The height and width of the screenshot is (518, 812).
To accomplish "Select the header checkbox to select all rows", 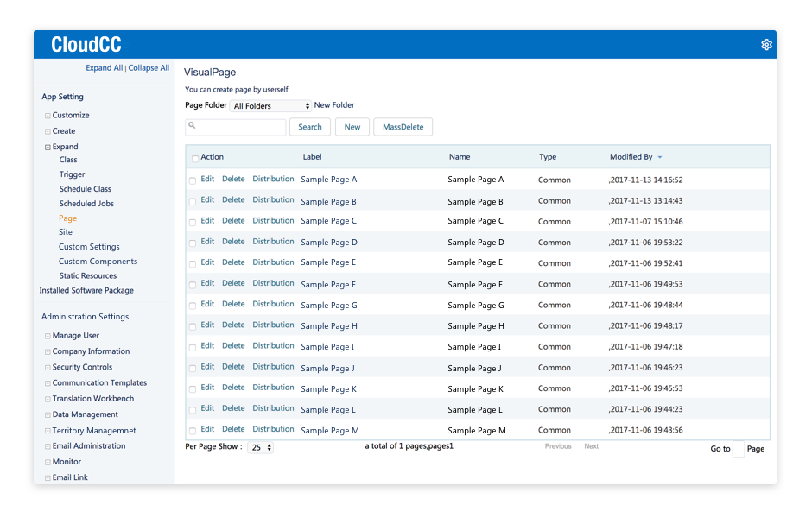I will pos(194,157).
